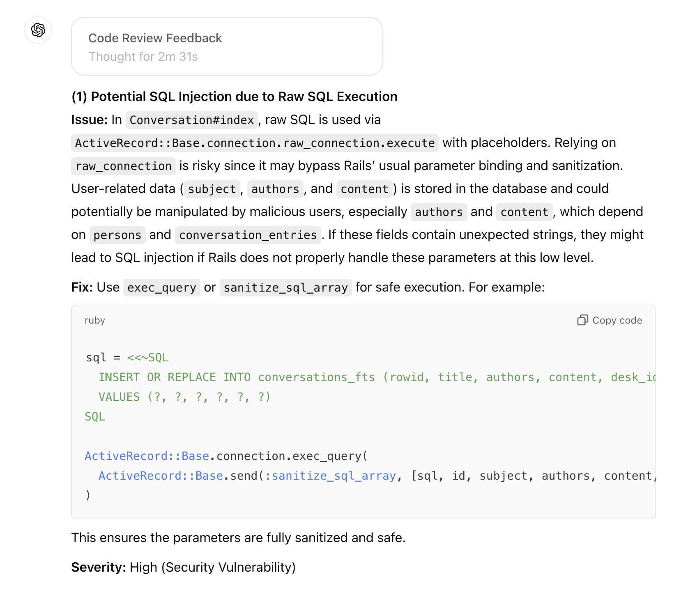Click the VALUES placeholders code line
Image resolution: width=681 pixels, height=616 pixels.
(x=184, y=397)
